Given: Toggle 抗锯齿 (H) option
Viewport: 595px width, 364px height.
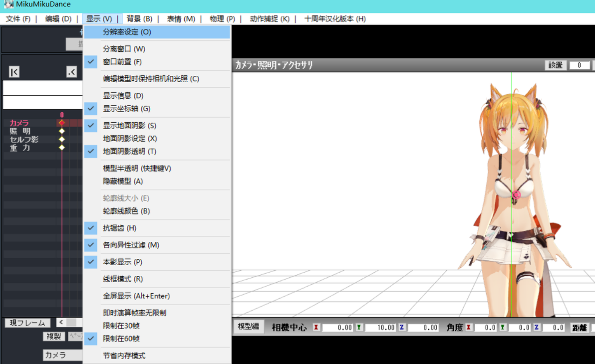Looking at the screenshot, I should (157, 228).
